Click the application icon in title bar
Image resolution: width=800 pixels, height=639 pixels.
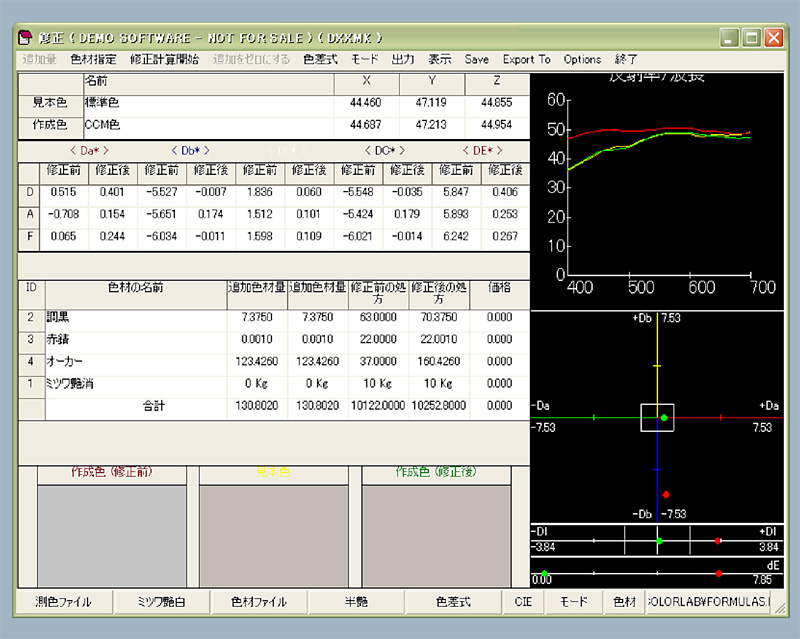27,38
